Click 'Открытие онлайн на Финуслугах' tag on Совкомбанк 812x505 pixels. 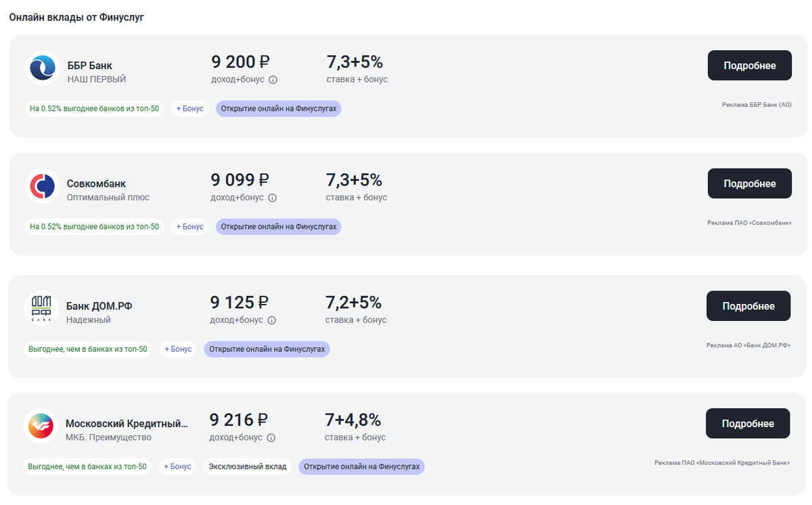pos(279,227)
